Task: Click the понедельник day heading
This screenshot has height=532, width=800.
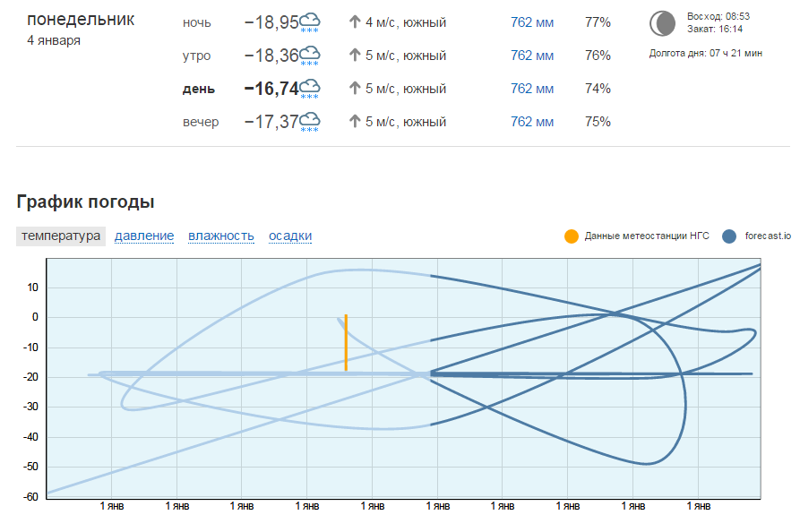Action: (x=81, y=20)
